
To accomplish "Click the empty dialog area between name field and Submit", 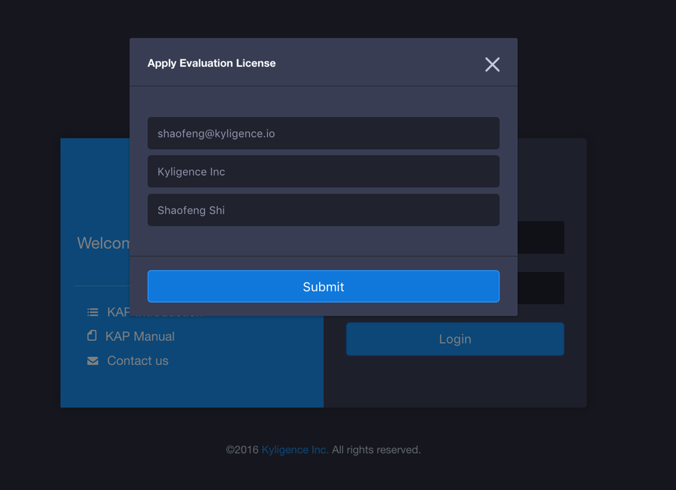I will [x=323, y=241].
